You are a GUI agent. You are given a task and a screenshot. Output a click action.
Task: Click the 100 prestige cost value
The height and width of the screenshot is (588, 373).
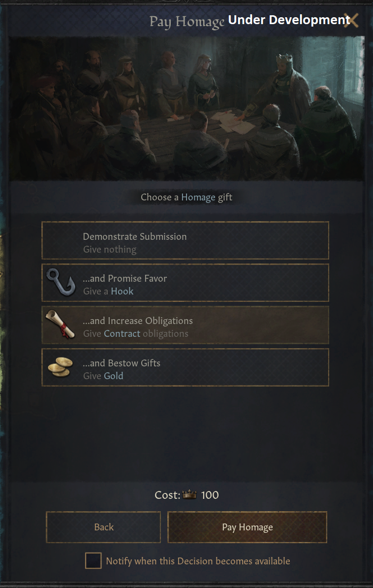(x=210, y=495)
